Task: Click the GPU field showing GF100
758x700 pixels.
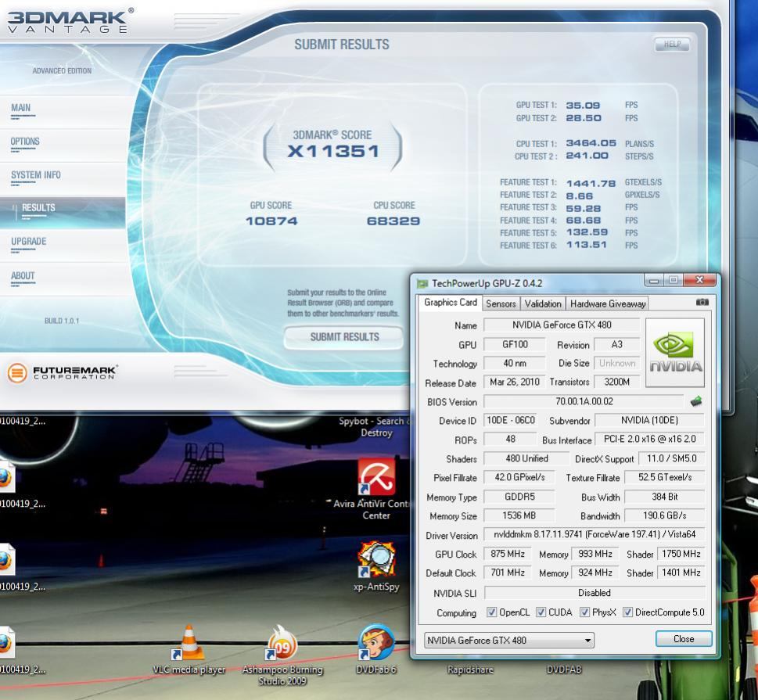Action: 515,344
